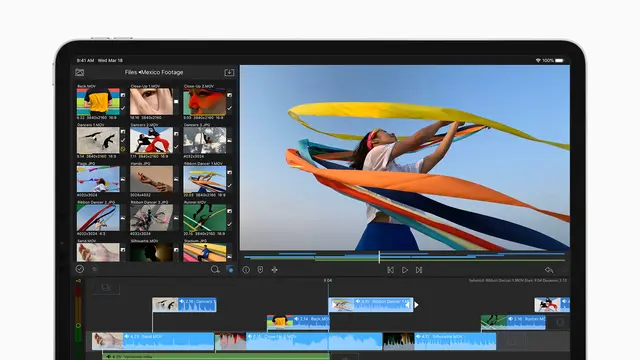Tap the right trim handle of Ribbon Dancer clip

click(416, 304)
